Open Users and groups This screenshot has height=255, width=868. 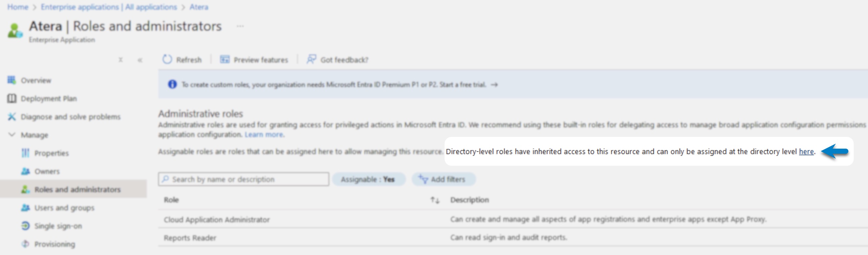tap(64, 208)
